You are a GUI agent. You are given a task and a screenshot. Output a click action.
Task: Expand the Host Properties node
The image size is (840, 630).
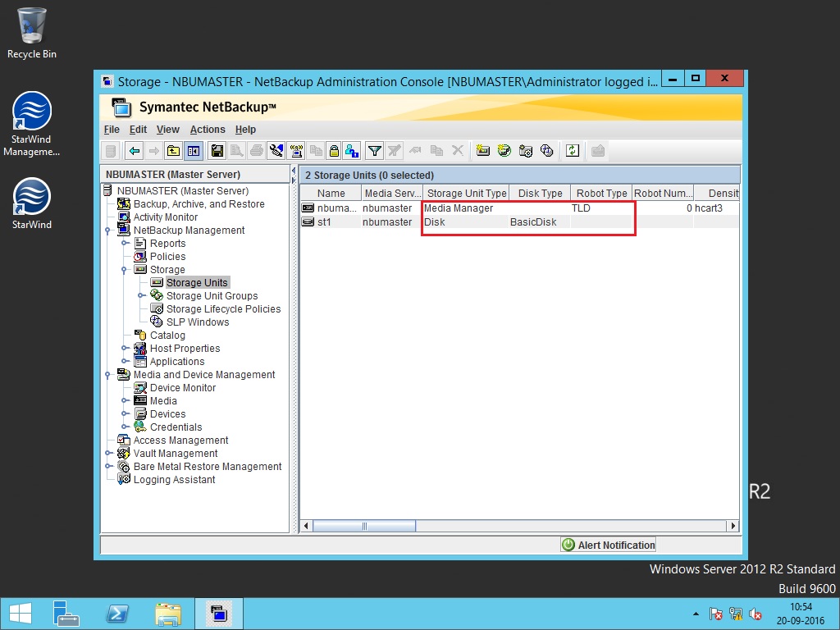pyautogui.click(x=125, y=349)
